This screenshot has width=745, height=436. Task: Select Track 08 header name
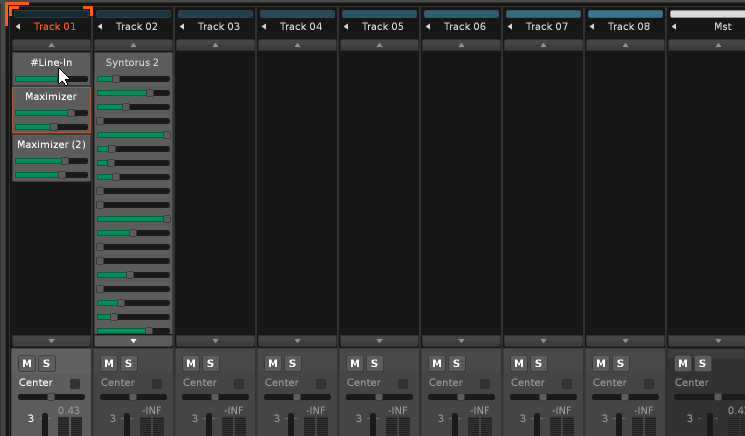(629, 27)
